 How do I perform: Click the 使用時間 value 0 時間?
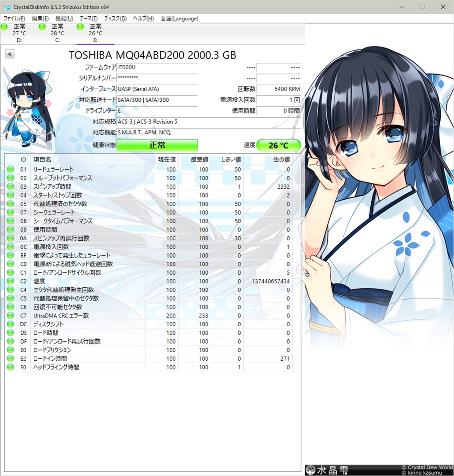[x=278, y=111]
